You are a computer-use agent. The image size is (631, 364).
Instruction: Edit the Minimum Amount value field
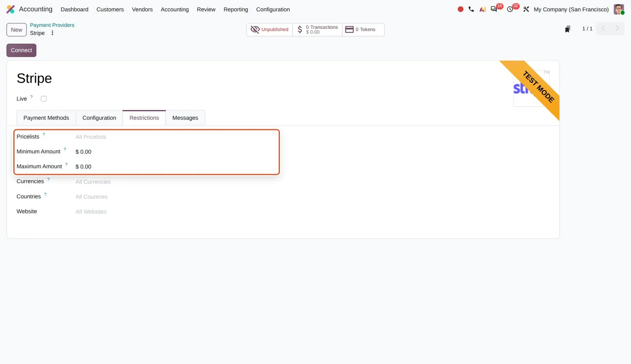[x=176, y=152]
